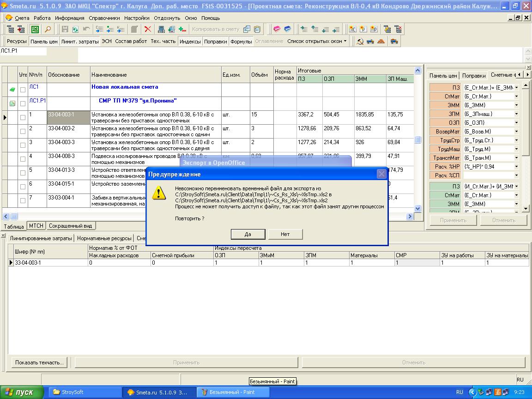Click the undo arrow toolbar icon
This screenshot has width=532, height=399.
(x=86, y=29)
